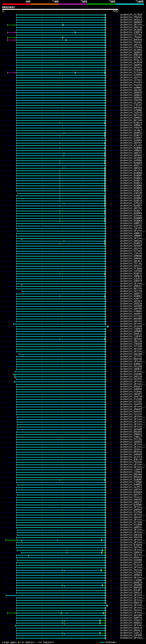Select hit label UniRef100_A4V9Q5
Screen dimensions: 146x644
[131, 306]
